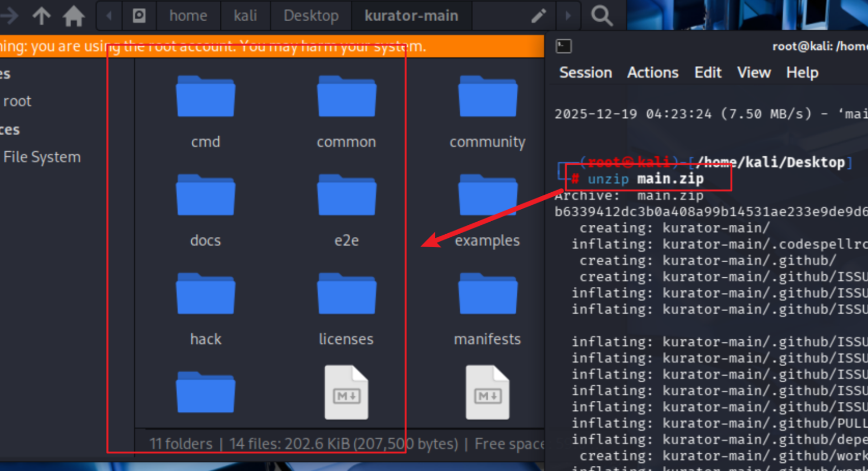Screen dimensions: 868x471
Task: Open the terminal Session menu
Action: click(585, 73)
